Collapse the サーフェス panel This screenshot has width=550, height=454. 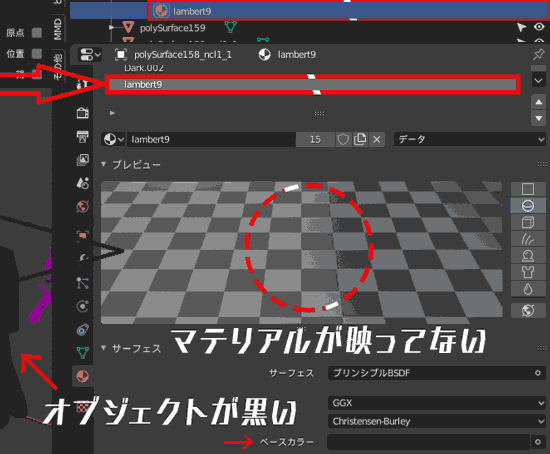[x=103, y=348]
